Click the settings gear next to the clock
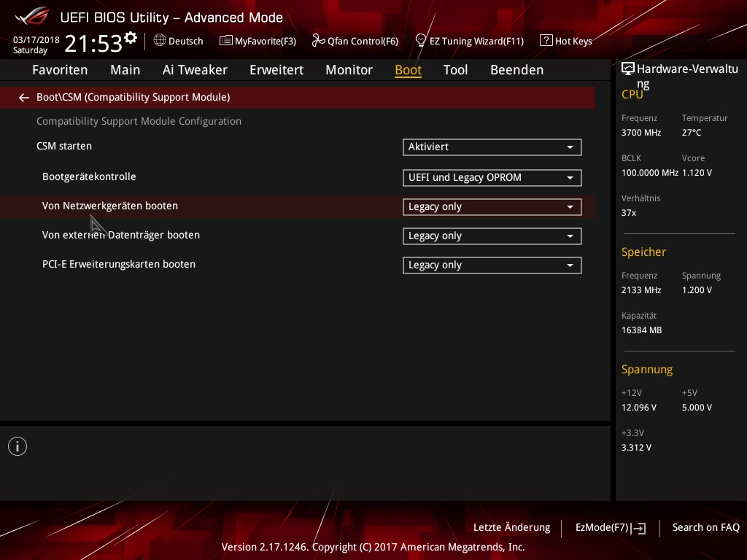Image resolution: width=747 pixels, height=560 pixels. tap(131, 37)
